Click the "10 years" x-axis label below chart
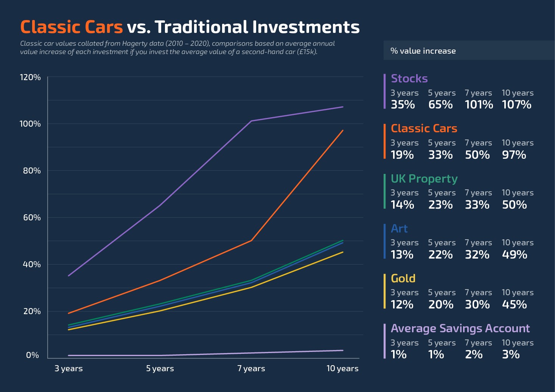Image resolution: width=555 pixels, height=392 pixels. (x=342, y=369)
